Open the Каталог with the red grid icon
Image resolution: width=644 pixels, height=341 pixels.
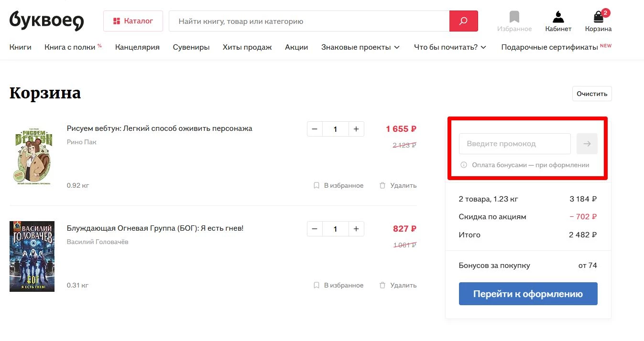pos(133,21)
